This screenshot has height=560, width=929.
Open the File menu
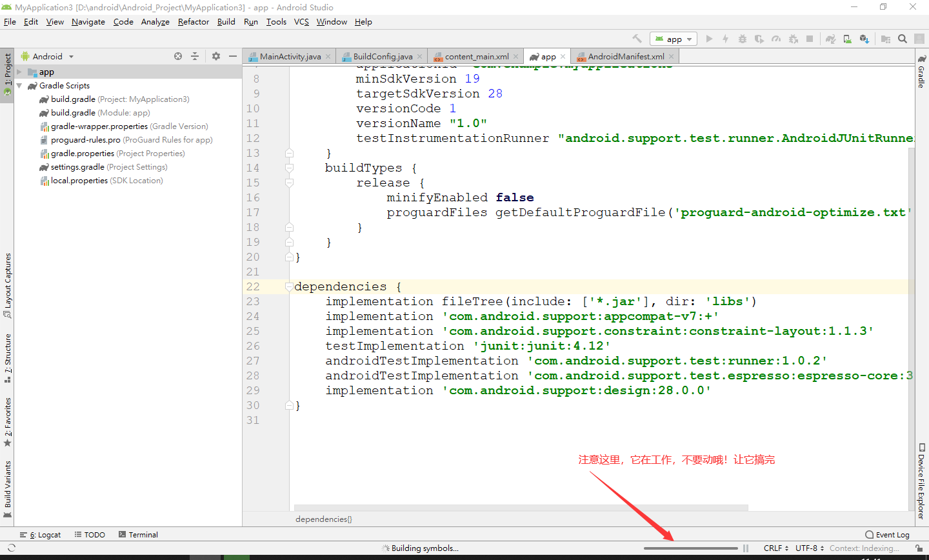pyautogui.click(x=10, y=22)
